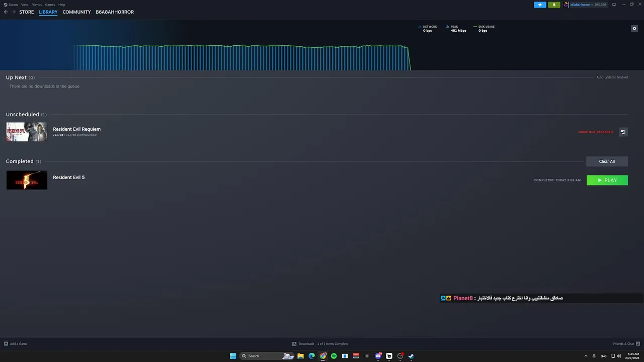Open the volume tray icon
This screenshot has width=644, height=362.
(619, 356)
